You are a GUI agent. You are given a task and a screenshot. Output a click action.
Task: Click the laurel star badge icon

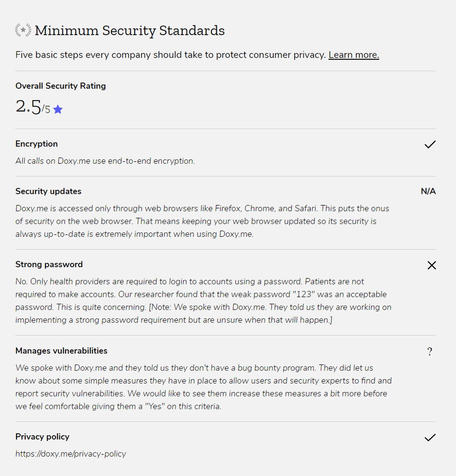coord(23,30)
